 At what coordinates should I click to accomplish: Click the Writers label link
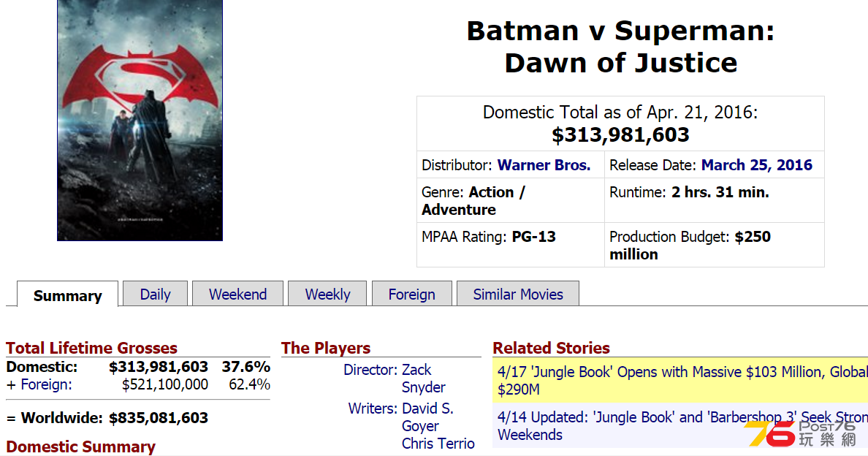[x=373, y=408]
